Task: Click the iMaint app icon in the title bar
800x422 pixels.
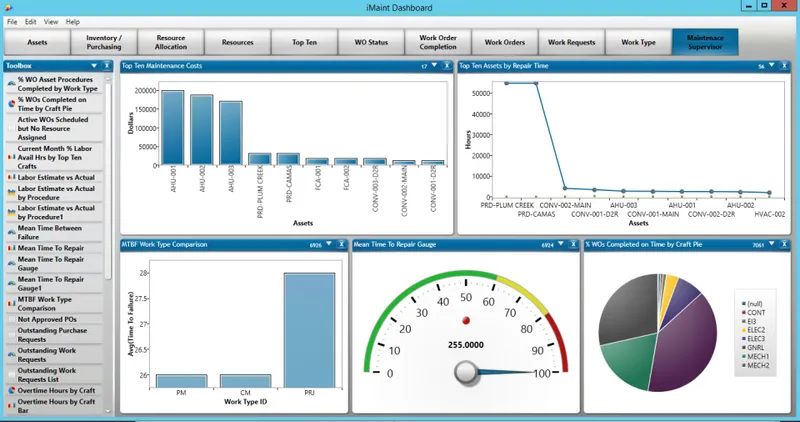Action: point(9,7)
